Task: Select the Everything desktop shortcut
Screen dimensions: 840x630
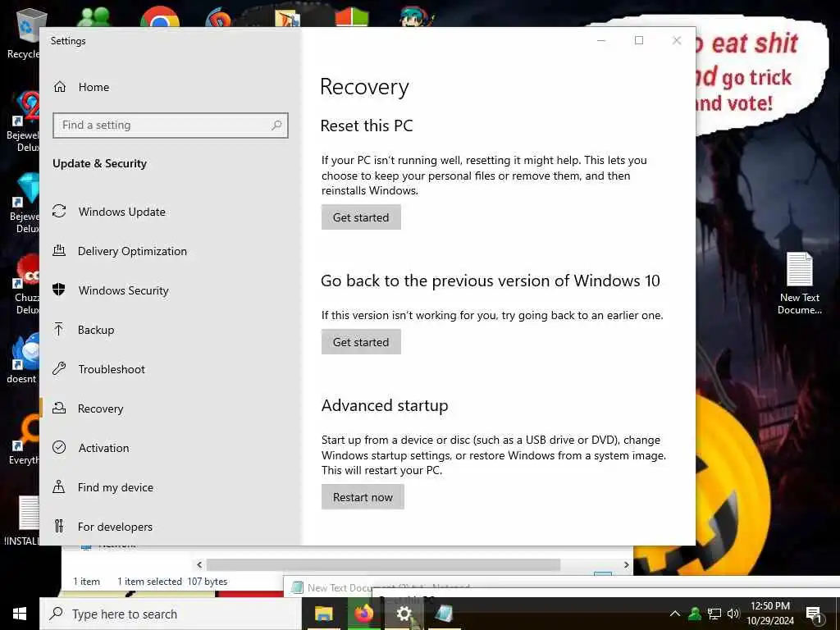Action: [x=24, y=441]
